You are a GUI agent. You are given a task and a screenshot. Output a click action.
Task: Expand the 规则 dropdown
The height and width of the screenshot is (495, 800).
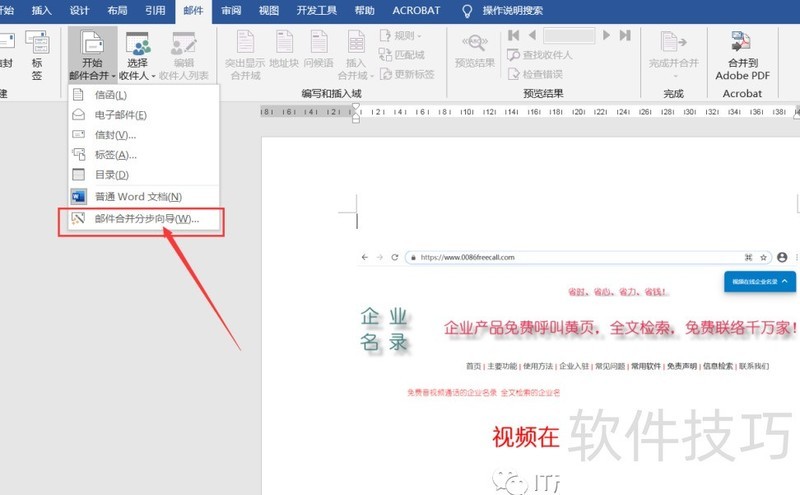tap(401, 35)
